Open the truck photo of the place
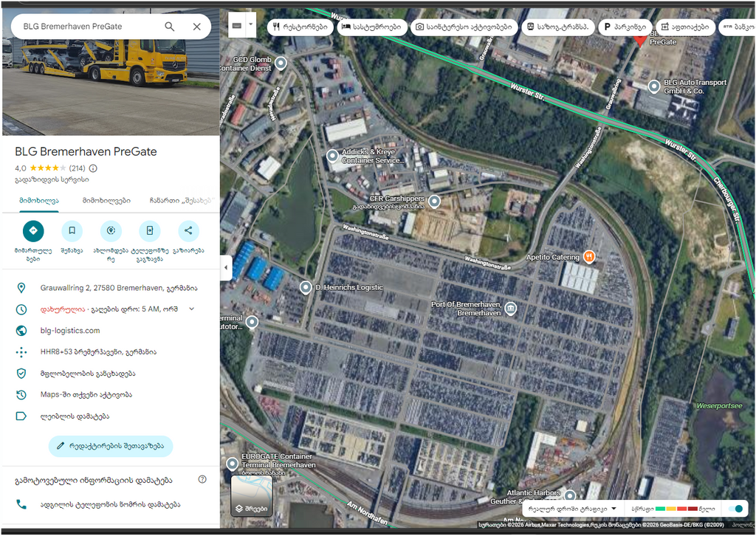756x536 pixels. point(111,87)
